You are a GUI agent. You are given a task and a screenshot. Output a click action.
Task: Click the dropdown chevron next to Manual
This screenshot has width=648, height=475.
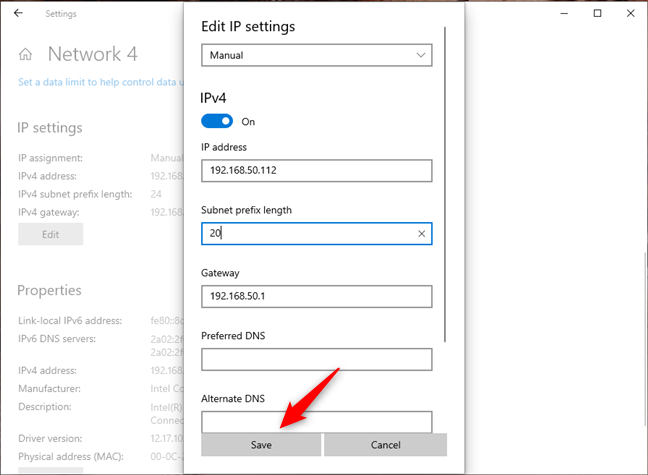tap(420, 56)
